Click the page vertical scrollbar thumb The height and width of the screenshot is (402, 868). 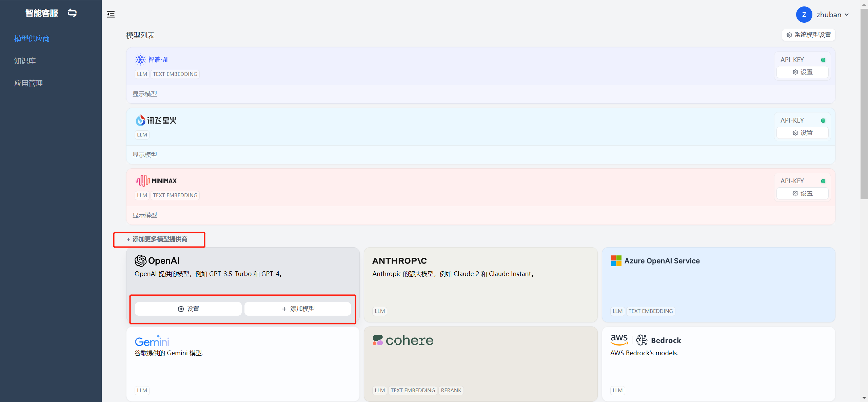pos(864,103)
